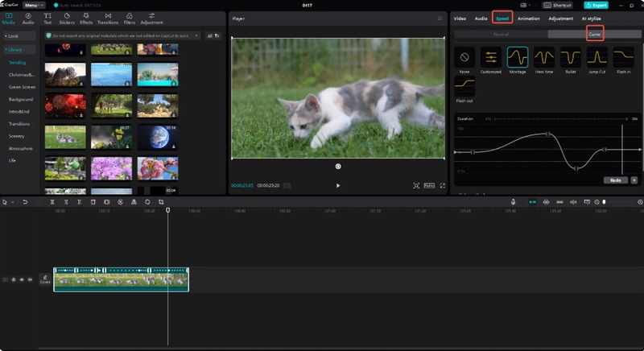Switch to Normal speed mode

[500, 35]
